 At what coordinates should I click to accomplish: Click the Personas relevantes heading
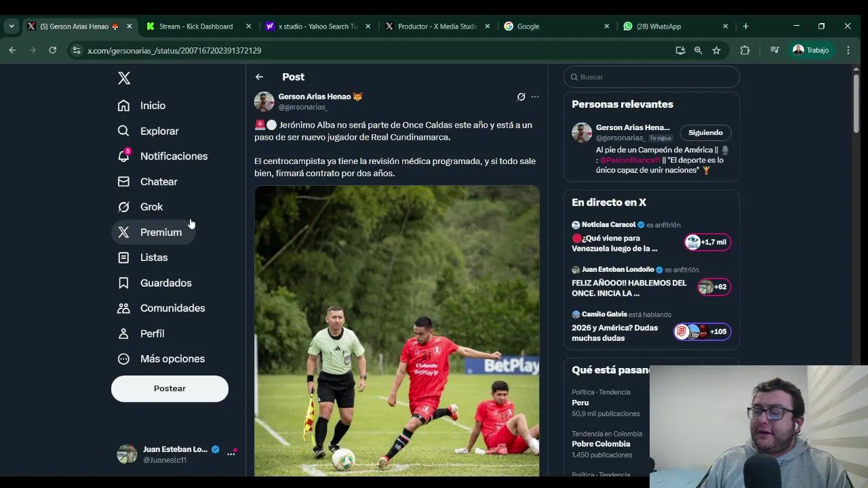623,104
